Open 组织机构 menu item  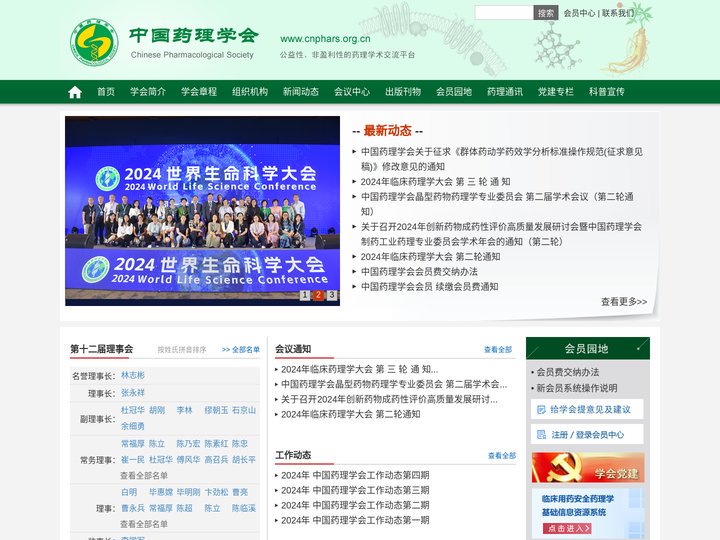[250, 91]
